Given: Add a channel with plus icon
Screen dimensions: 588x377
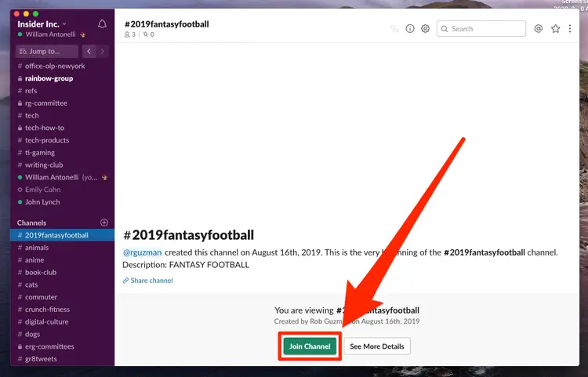Looking at the screenshot, I should coord(104,223).
